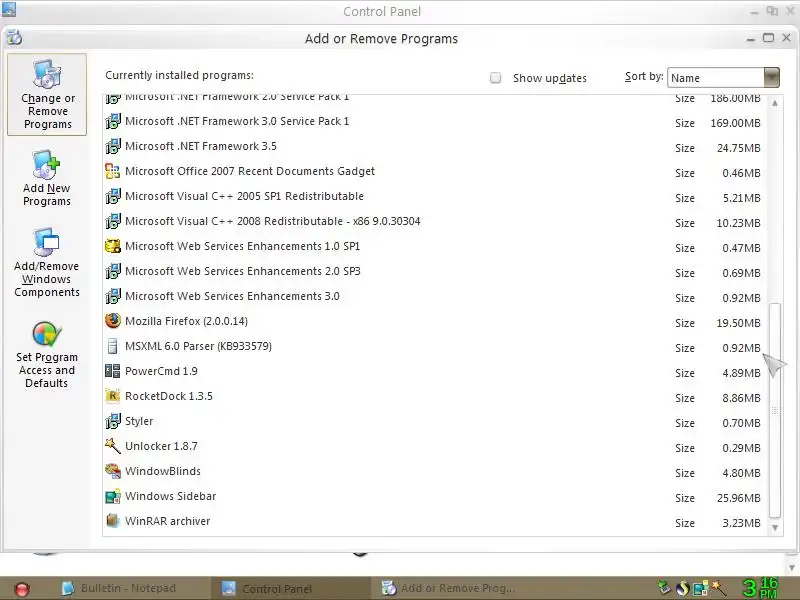
Task: Click the red Start orb in taskbar
Action: (x=22, y=589)
